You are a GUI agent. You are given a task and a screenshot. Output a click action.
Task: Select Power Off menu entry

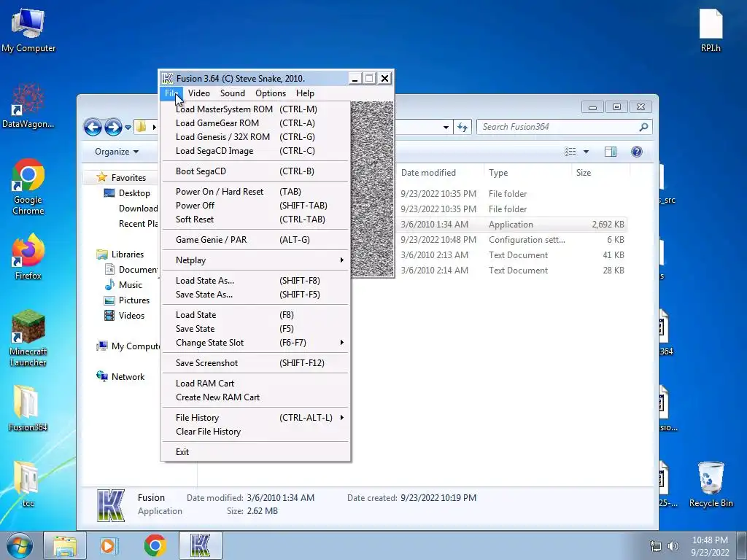(x=256, y=205)
